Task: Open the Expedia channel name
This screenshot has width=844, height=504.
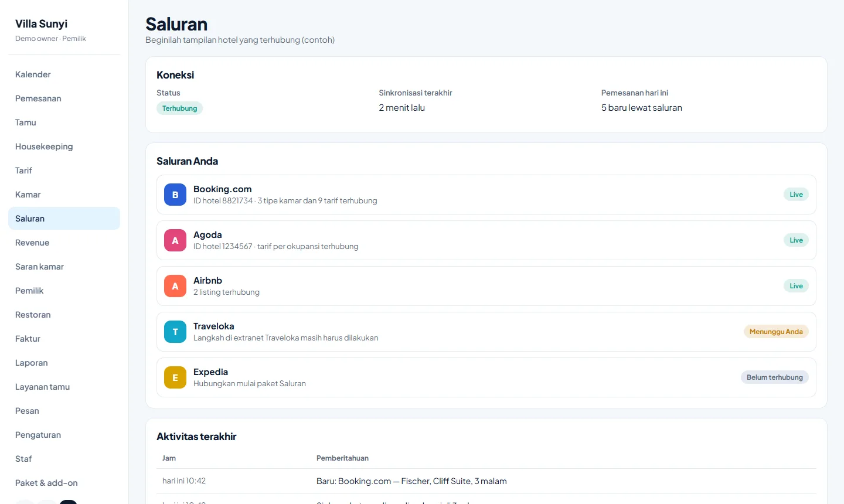Action: (x=210, y=372)
